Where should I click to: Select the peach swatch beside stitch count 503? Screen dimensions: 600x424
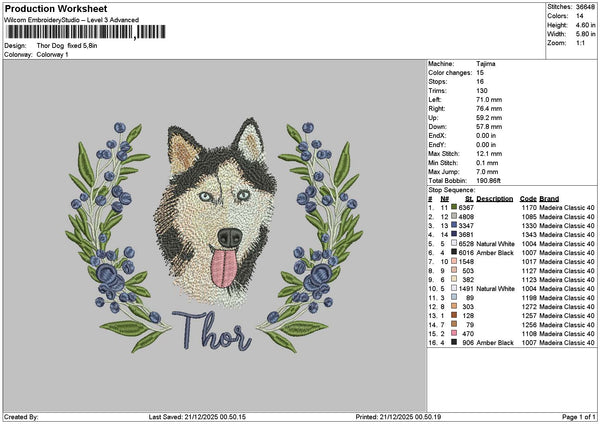(x=454, y=270)
